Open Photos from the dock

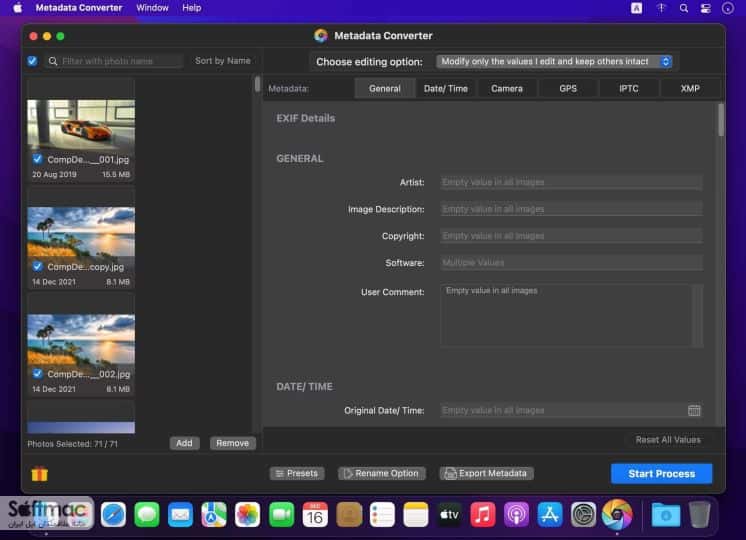247,514
